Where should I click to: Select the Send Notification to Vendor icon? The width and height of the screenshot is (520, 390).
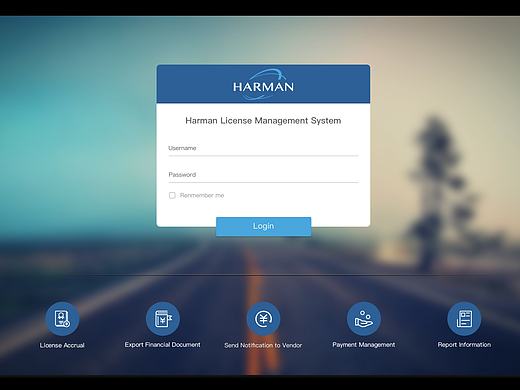(x=263, y=319)
